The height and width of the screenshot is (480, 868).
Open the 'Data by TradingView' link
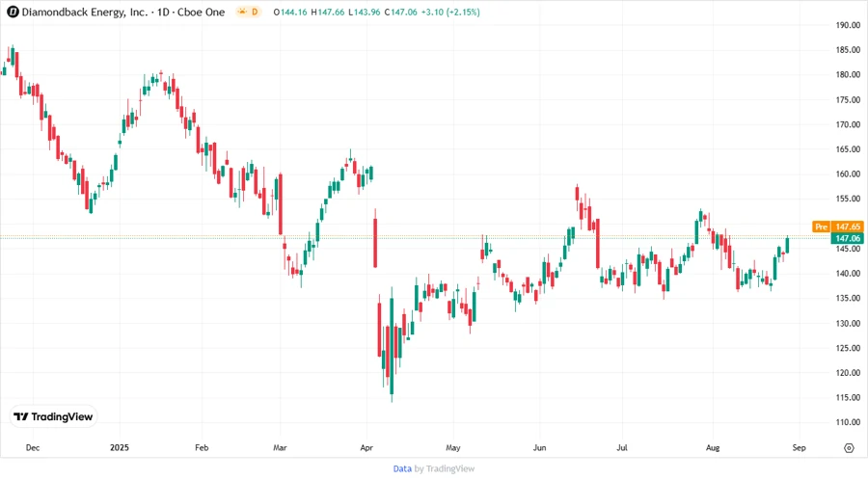pos(433,468)
